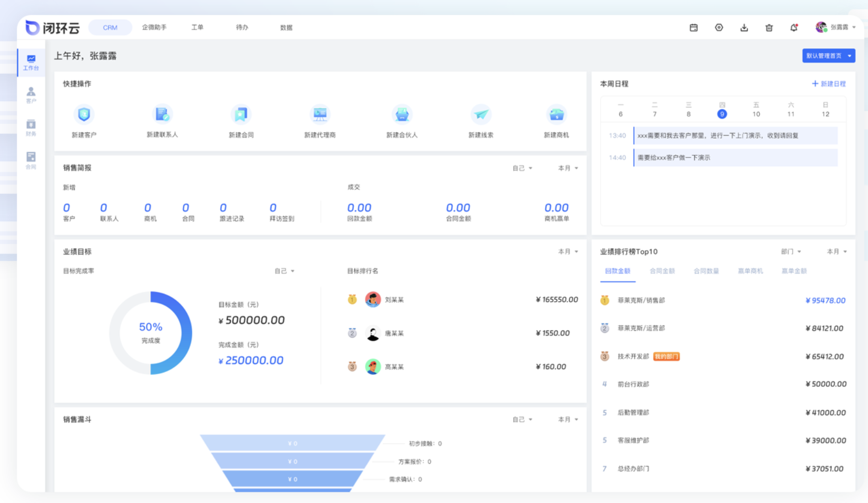Expand 本月 dropdown in 销售简报
Screen dimensions: 868x503
568,168
